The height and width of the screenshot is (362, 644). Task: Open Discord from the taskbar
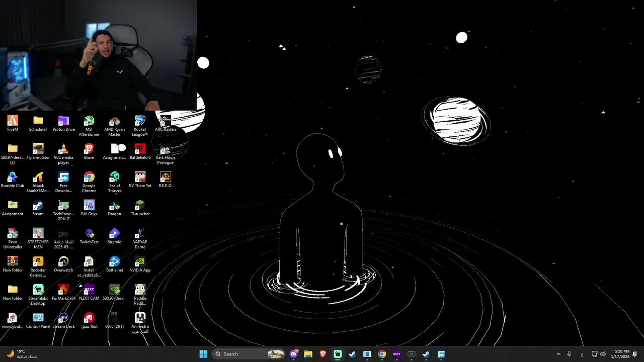pos(294,354)
